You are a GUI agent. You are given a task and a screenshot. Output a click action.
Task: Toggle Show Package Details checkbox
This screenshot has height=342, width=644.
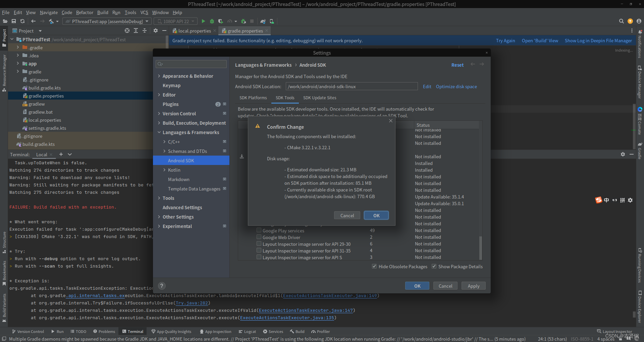(x=434, y=266)
